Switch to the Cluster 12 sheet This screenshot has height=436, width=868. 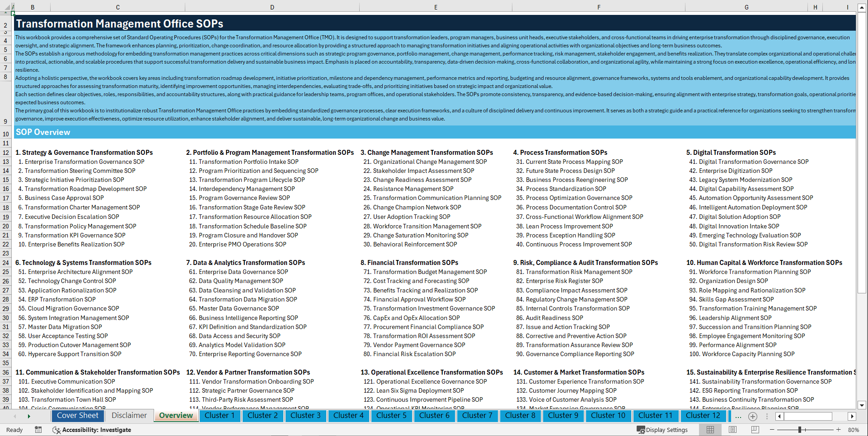tap(703, 416)
